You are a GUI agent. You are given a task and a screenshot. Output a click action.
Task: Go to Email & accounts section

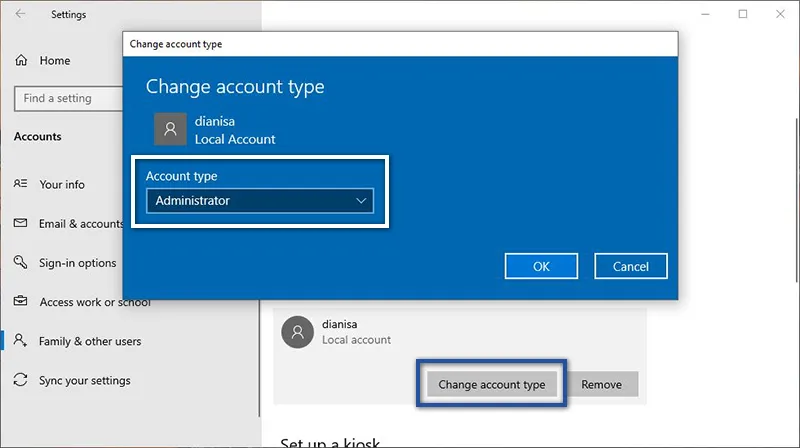pyautogui.click(x=81, y=223)
